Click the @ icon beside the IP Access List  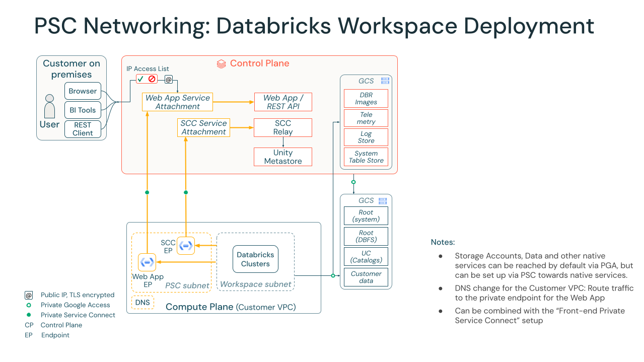coord(169,80)
